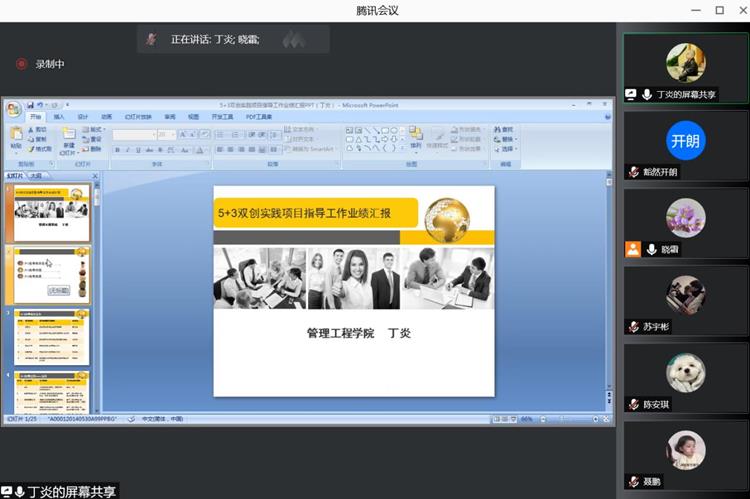Click the Replace (替换) button

point(505,139)
